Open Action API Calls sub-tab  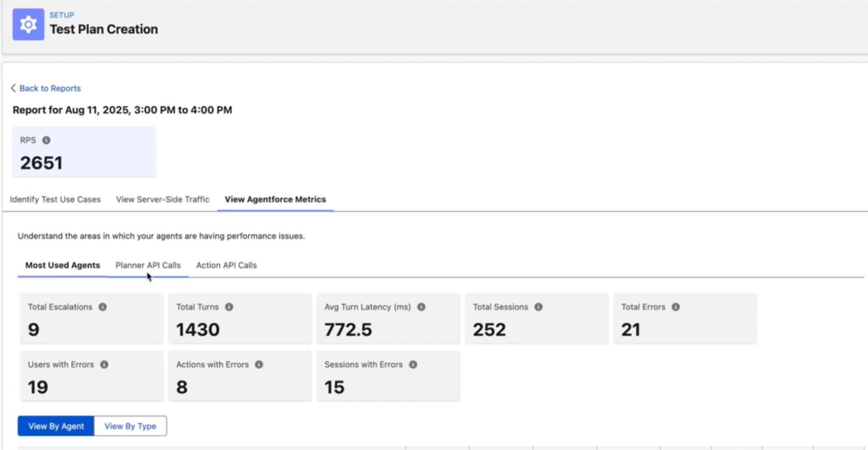226,265
